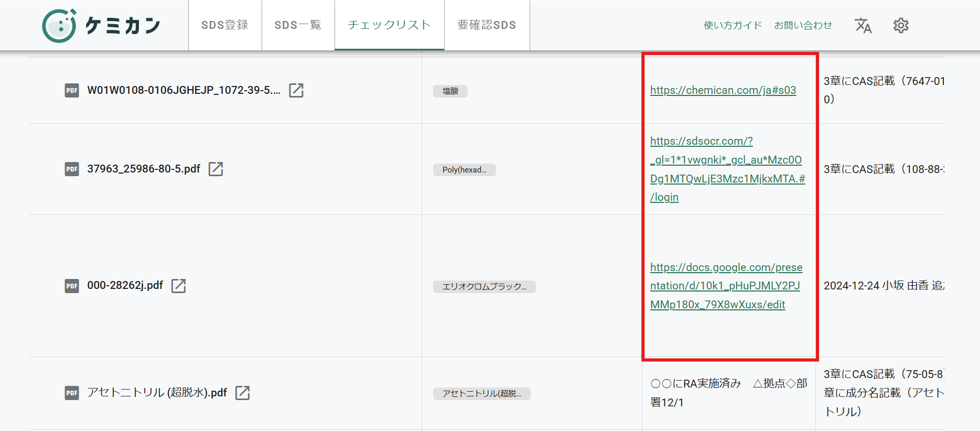This screenshot has width=980, height=431.
Task: Click PDF icon beside アセトニトリル (超脱水).pdf
Action: (72, 393)
